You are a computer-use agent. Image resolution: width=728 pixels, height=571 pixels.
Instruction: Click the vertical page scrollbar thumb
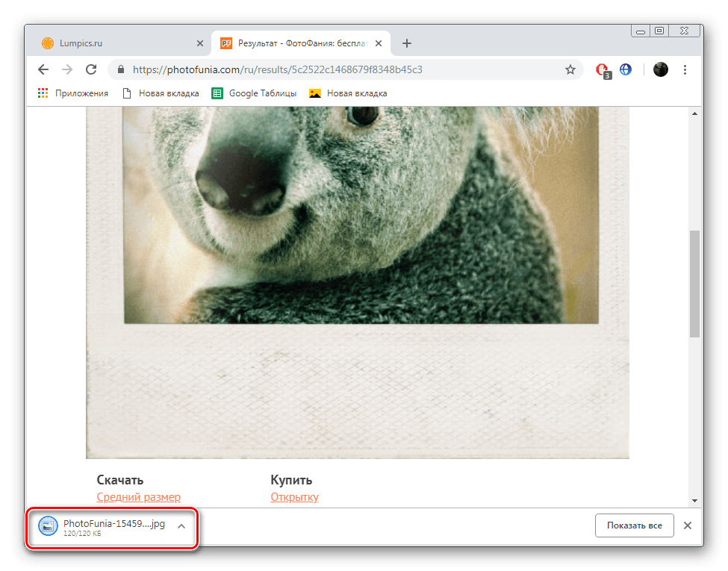click(x=694, y=284)
